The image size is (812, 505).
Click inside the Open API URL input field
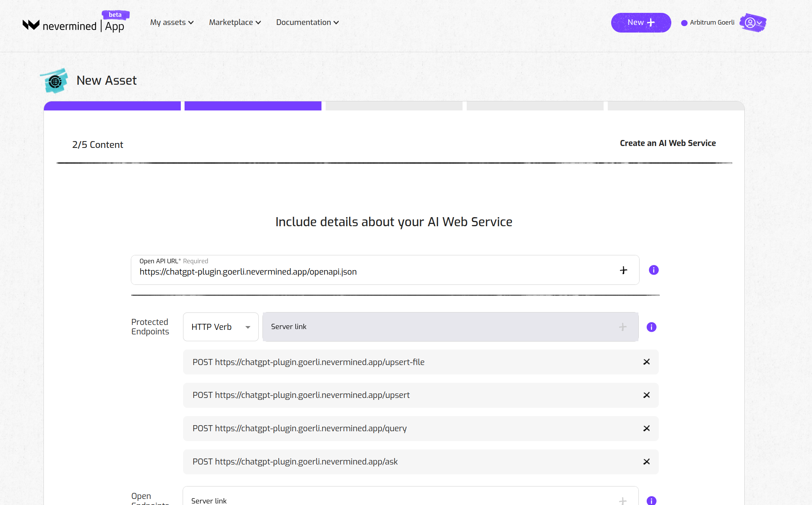click(340, 271)
